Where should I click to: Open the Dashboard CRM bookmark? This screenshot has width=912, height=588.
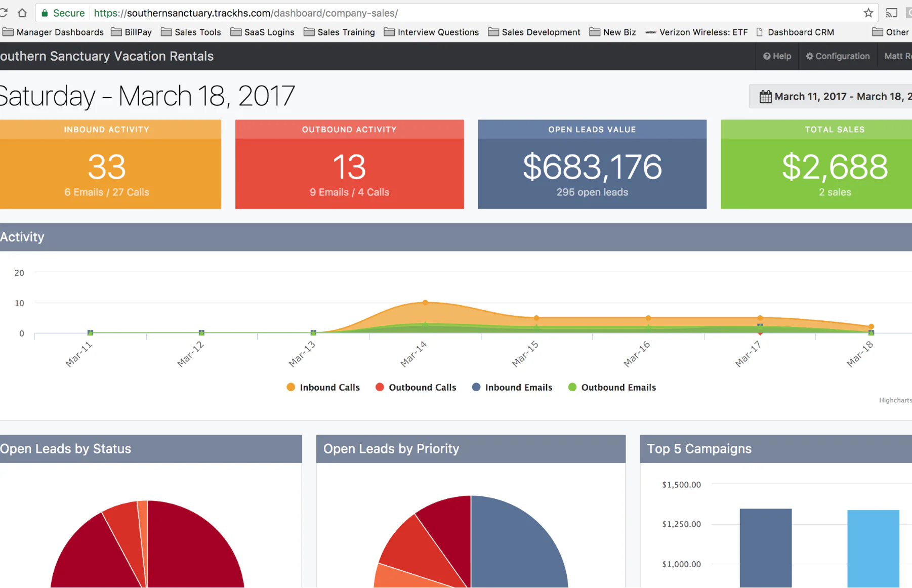click(x=795, y=32)
